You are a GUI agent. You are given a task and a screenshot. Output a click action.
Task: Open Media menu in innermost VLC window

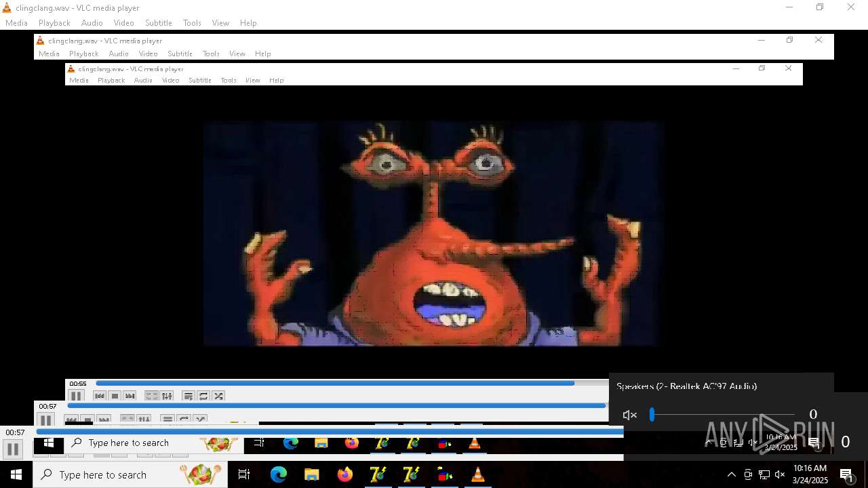coord(79,80)
